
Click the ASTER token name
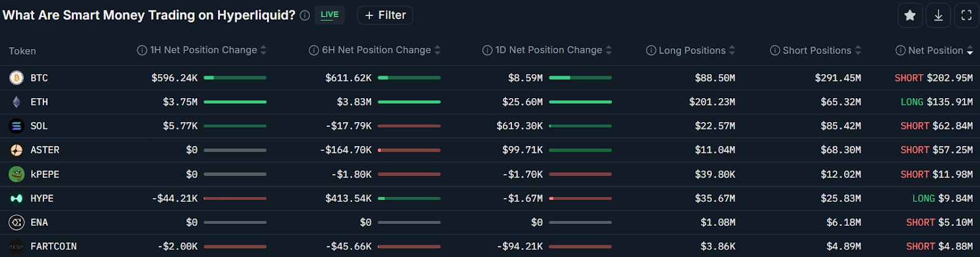(45, 150)
